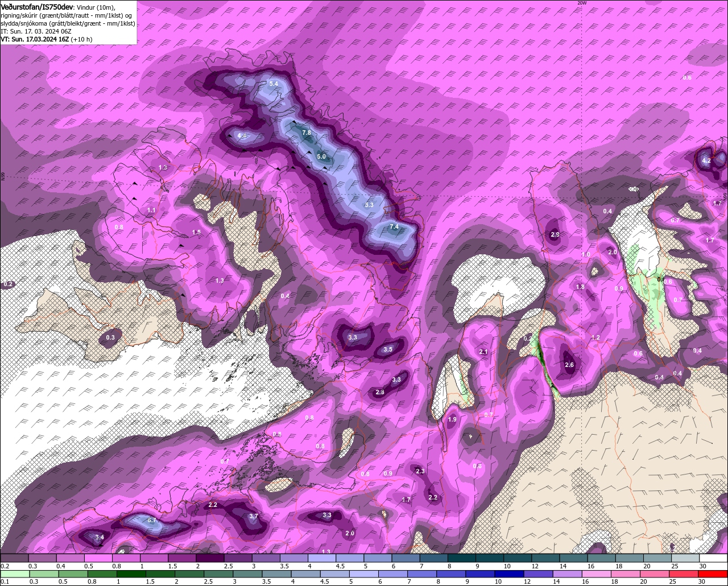Image resolution: width=728 pixels, height=586 pixels.
Task: Select the 1.9 value on the map
Action: click(452, 420)
